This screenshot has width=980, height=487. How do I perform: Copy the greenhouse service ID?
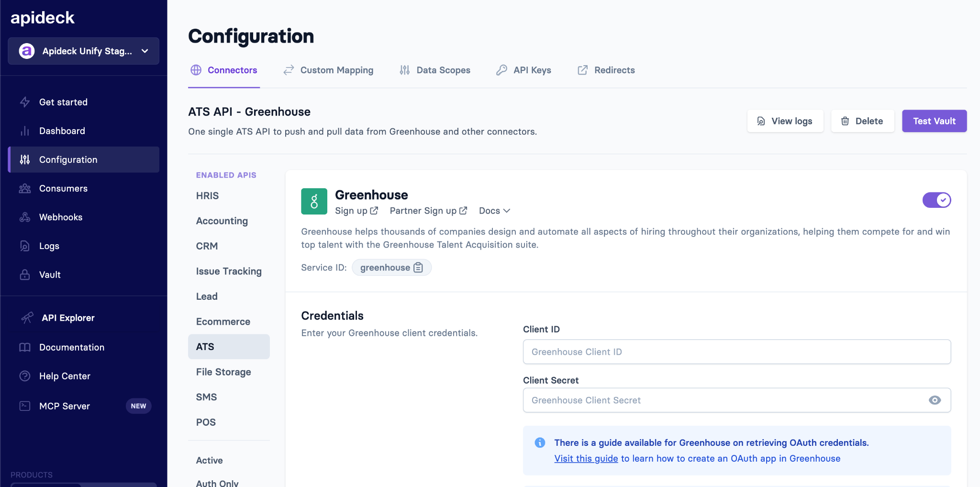(418, 268)
